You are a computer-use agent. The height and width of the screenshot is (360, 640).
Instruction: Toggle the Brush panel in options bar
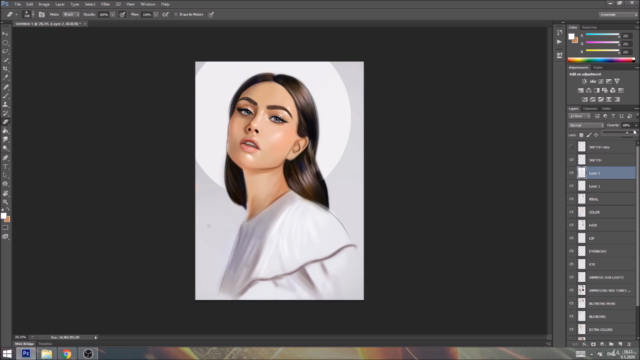pos(42,15)
